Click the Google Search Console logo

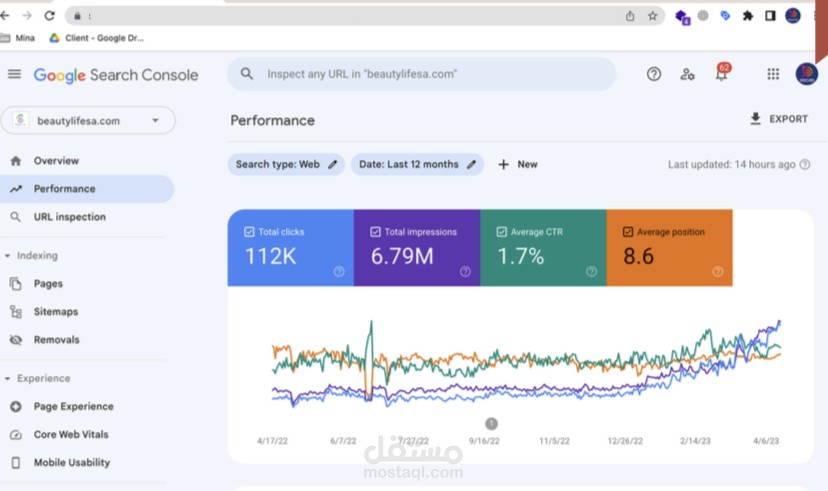tap(116, 75)
